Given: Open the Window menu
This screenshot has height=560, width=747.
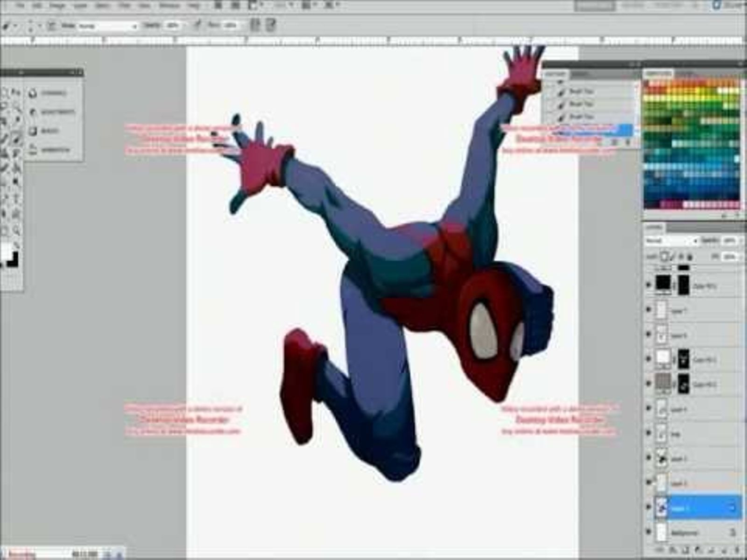Looking at the screenshot, I should coord(169,6).
